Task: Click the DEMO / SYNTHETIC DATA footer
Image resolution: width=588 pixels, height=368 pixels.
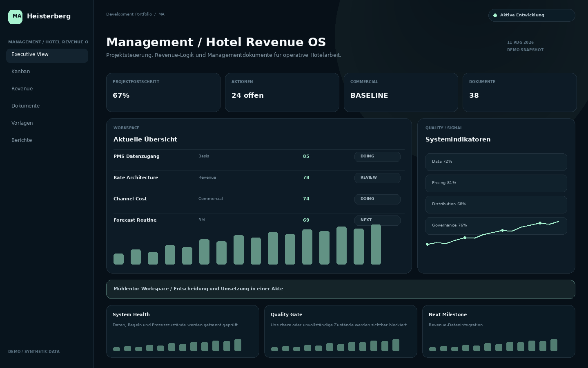Action: [34, 352]
